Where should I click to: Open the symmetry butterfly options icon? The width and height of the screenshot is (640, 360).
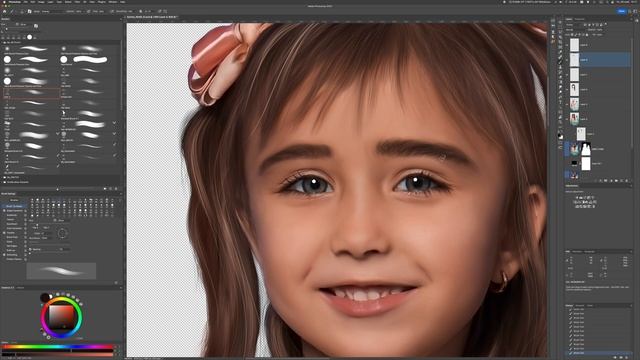point(166,11)
